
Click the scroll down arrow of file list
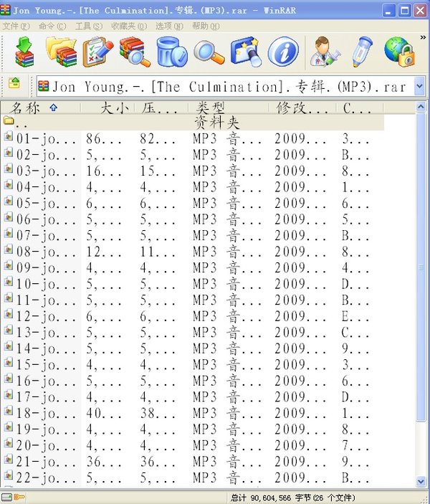[x=421, y=481]
